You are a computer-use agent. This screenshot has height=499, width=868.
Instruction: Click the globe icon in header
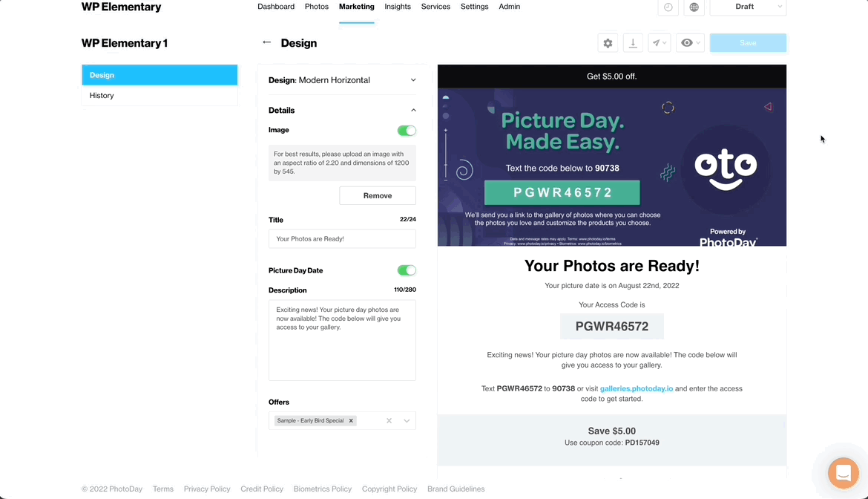click(694, 7)
